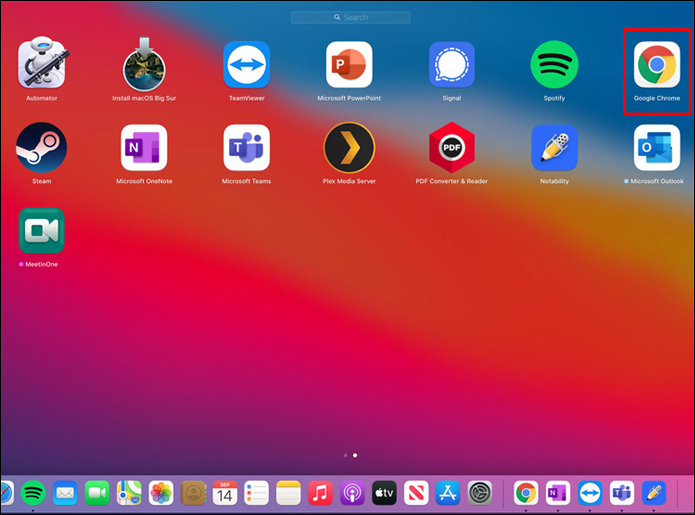Open Microsoft Teams from the Launchpad grid
This screenshot has width=695, height=515.
point(247,148)
